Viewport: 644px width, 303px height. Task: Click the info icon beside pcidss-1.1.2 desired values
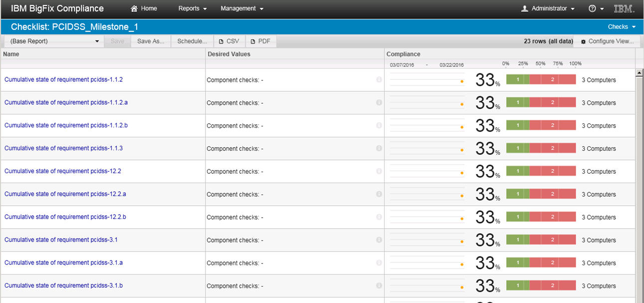pyautogui.click(x=379, y=79)
